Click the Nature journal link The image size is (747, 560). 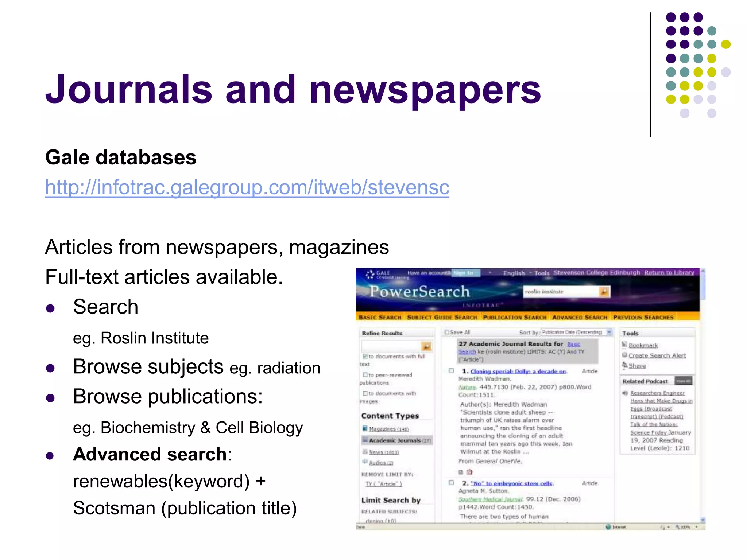click(x=467, y=387)
